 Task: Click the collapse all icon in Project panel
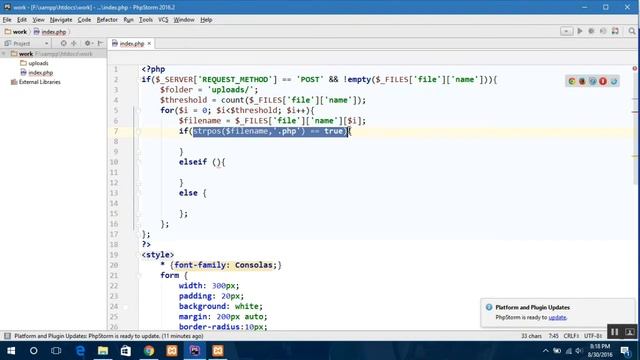[x=74, y=43]
